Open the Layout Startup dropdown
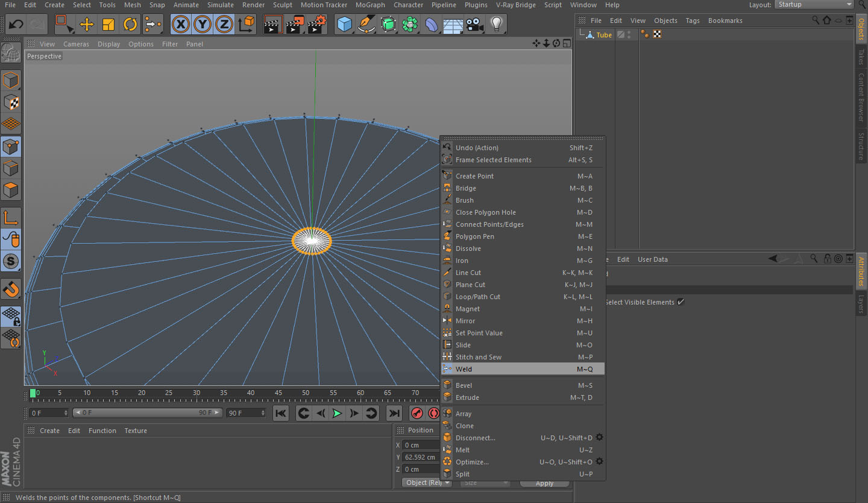This screenshot has width=868, height=503. click(x=814, y=5)
